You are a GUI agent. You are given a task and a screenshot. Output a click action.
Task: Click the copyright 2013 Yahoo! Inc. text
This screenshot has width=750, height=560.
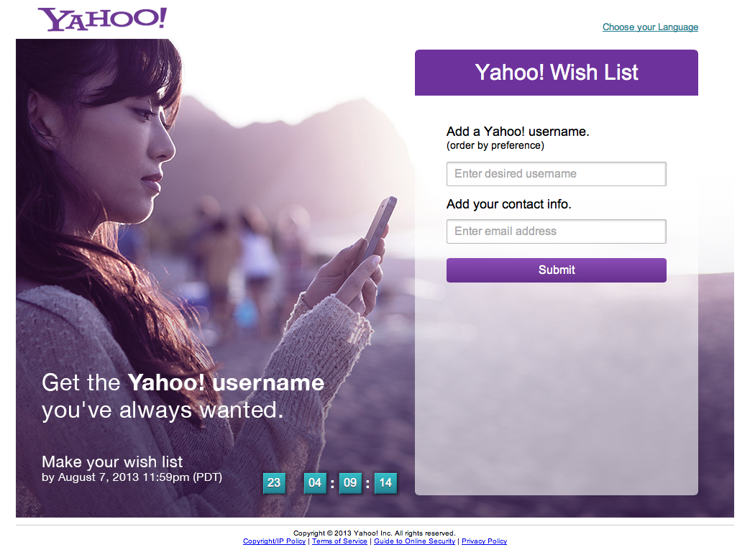(375, 533)
